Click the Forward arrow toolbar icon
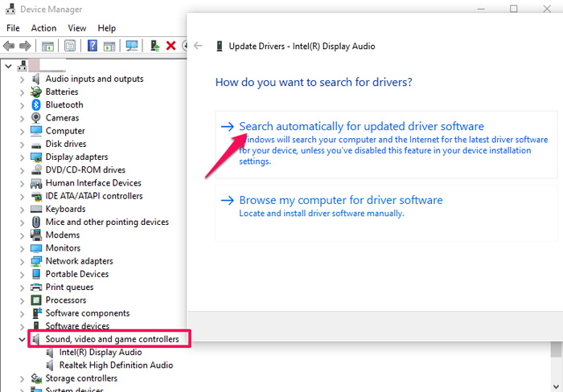The width and height of the screenshot is (563, 392). point(25,46)
